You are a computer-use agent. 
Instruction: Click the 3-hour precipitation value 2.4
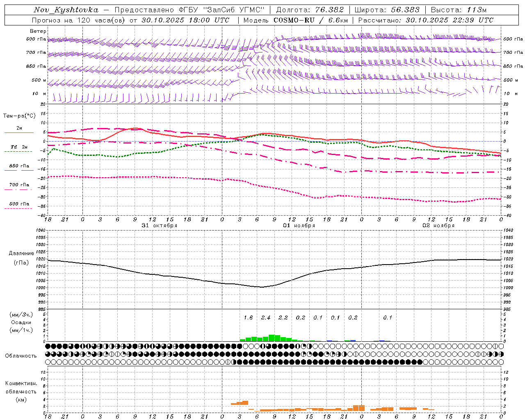[x=266, y=317]
